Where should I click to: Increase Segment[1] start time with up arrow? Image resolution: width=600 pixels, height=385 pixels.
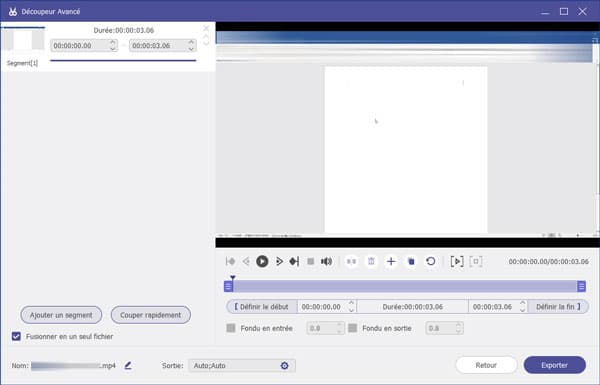[x=113, y=42]
